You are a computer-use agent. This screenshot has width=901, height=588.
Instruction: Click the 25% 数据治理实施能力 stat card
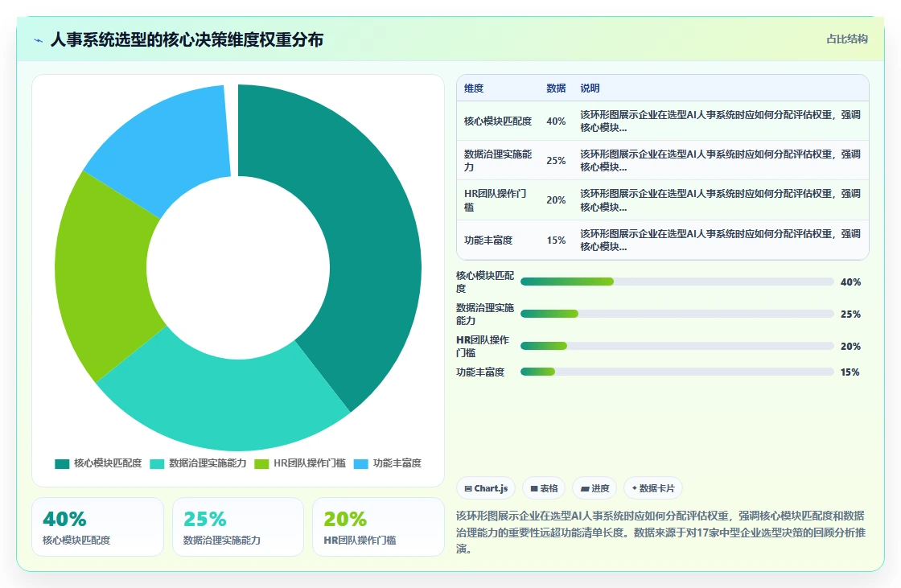pyautogui.click(x=238, y=527)
